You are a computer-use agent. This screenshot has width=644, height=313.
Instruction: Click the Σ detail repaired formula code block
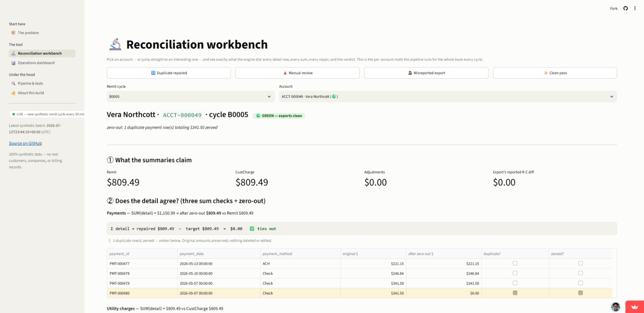362,229
